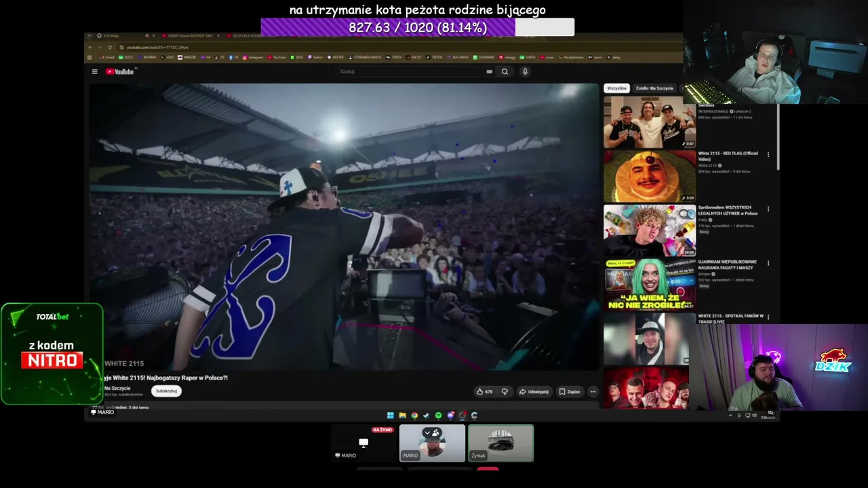Open the JA WIEM, ŻE NIC NIE ZROBIŁEŚ thumbnail
This screenshot has height=488, width=868.
tap(650, 285)
